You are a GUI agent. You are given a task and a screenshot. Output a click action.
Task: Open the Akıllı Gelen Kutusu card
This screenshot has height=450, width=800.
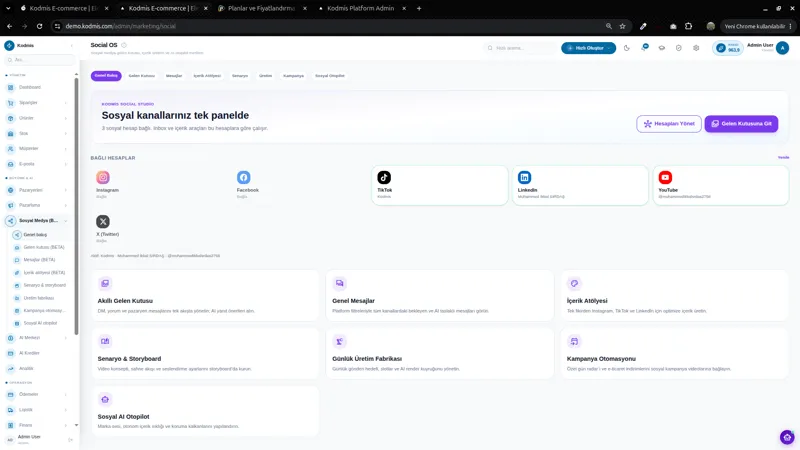tap(205, 296)
